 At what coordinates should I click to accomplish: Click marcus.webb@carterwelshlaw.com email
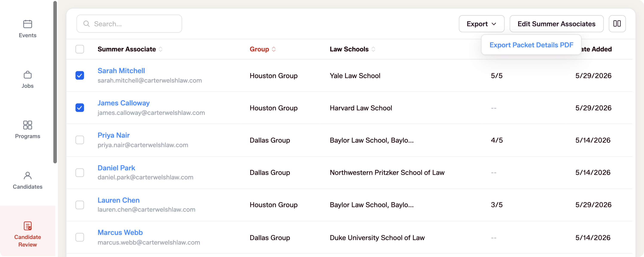click(x=149, y=242)
